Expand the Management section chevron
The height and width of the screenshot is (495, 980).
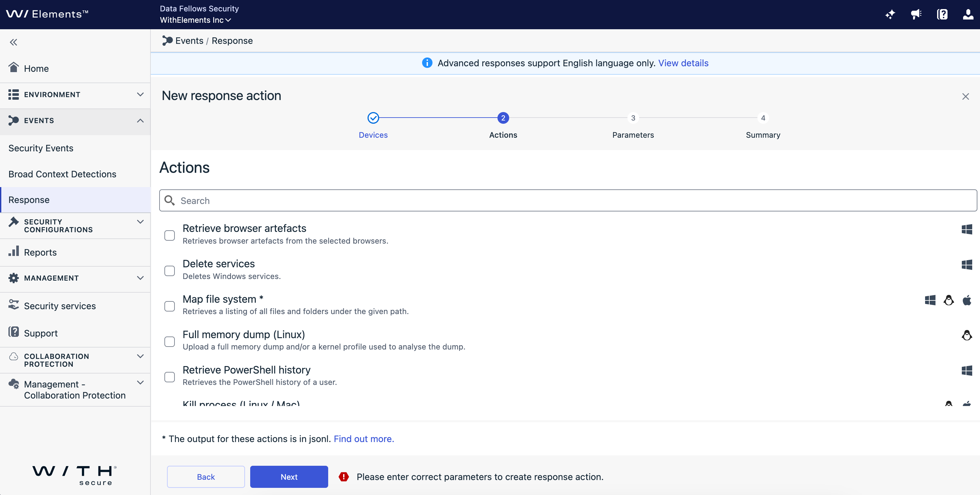[x=140, y=278]
